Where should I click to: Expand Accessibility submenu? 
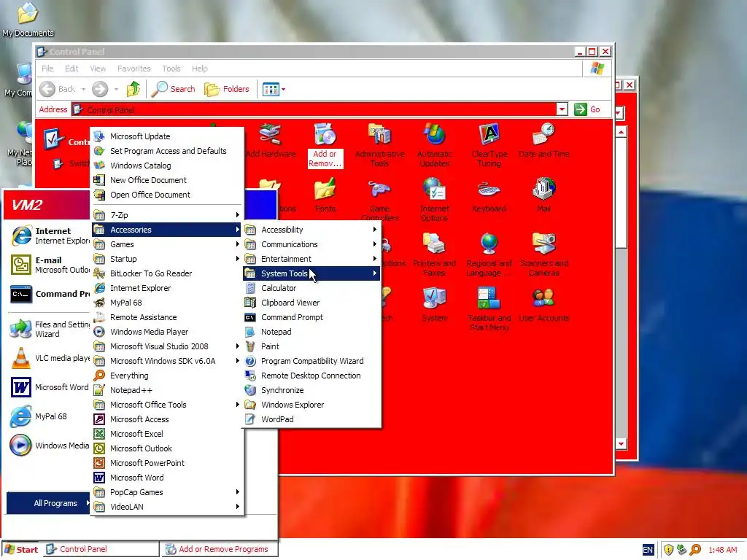(312, 230)
